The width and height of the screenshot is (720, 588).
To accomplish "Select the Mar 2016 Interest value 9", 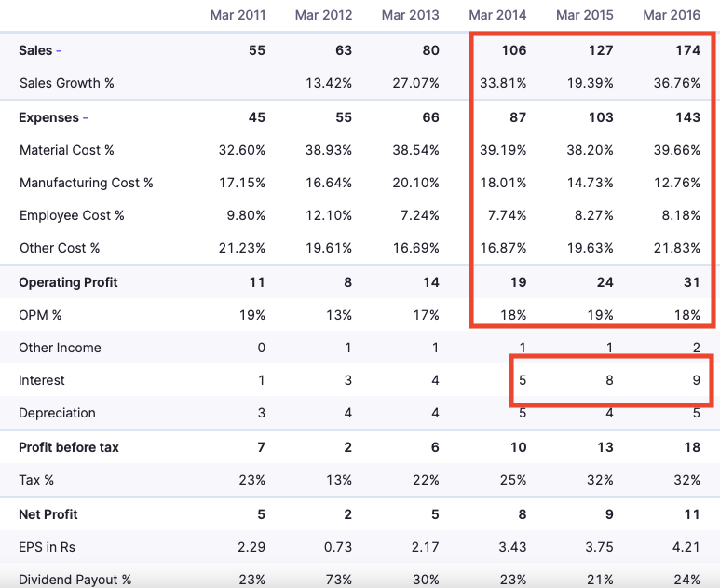I will 696,380.
